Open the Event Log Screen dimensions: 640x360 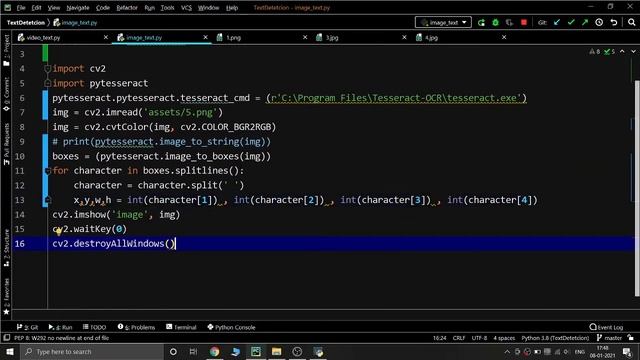(x=606, y=327)
